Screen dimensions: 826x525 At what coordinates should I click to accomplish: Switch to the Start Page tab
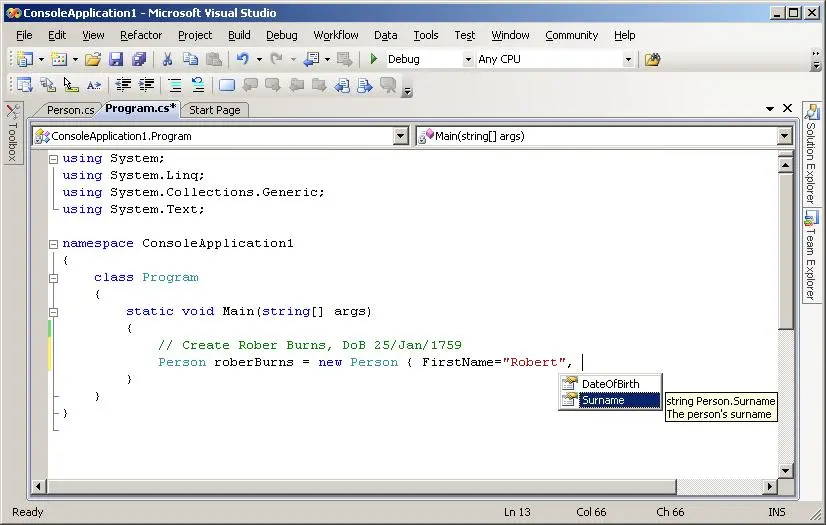(x=214, y=110)
